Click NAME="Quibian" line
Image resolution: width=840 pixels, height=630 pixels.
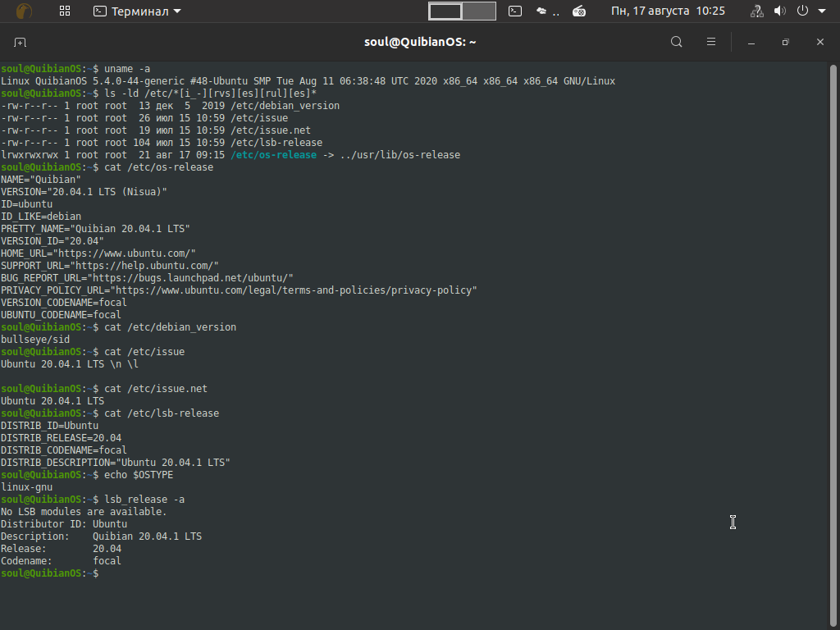[x=41, y=180]
